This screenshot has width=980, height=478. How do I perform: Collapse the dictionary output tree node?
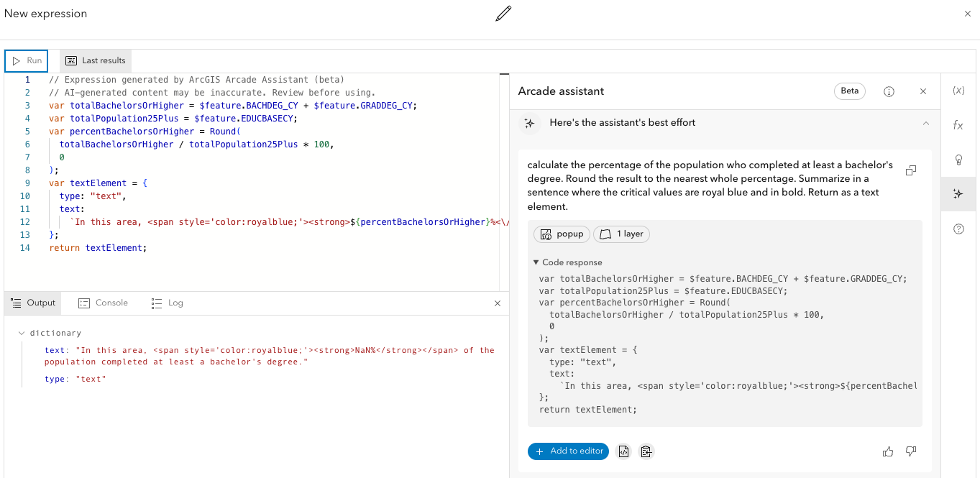pos(22,334)
